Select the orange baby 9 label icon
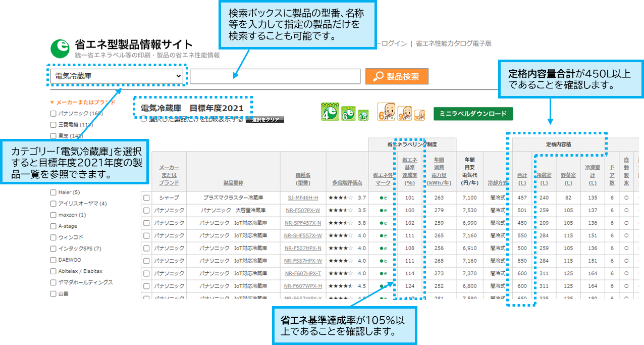 404,113
